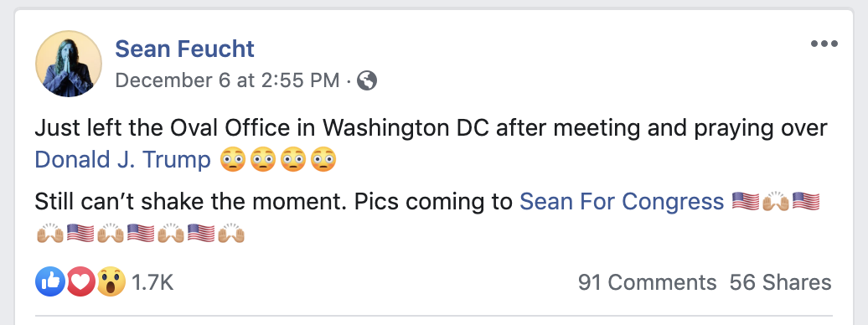Show the 91 Comments

pos(647,283)
